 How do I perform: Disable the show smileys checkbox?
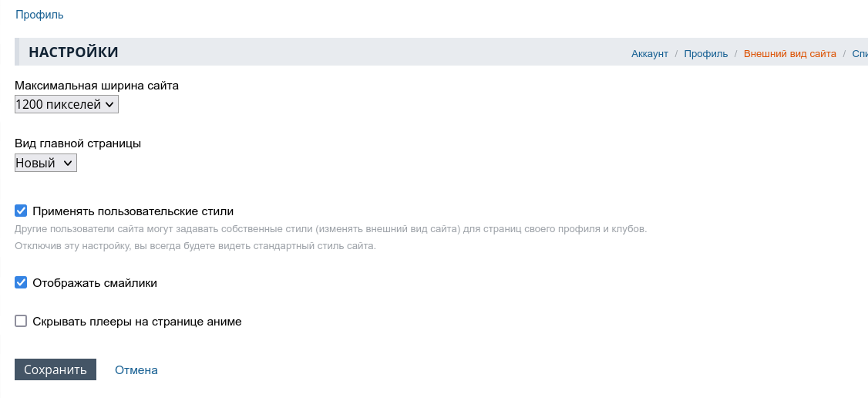21,283
